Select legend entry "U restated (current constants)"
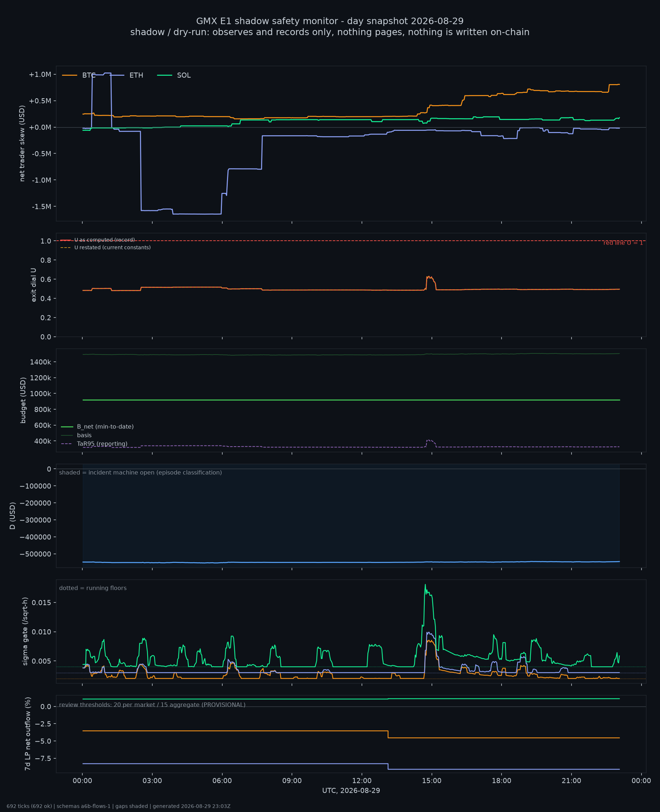This screenshot has width=660, height=812. tap(105, 248)
